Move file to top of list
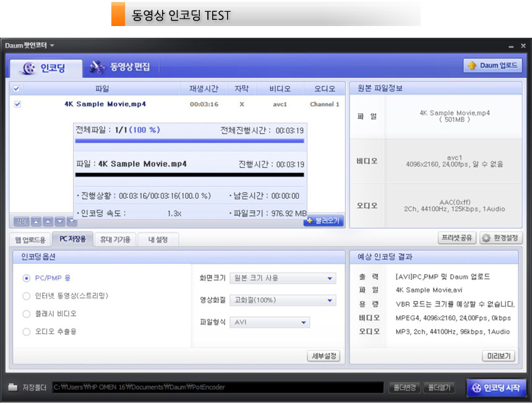 pos(36,222)
